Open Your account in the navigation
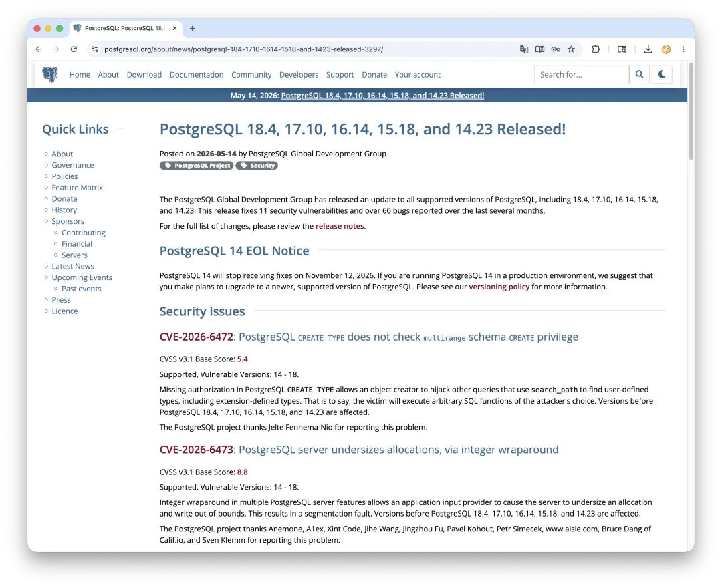This screenshot has height=588, width=722. [418, 75]
